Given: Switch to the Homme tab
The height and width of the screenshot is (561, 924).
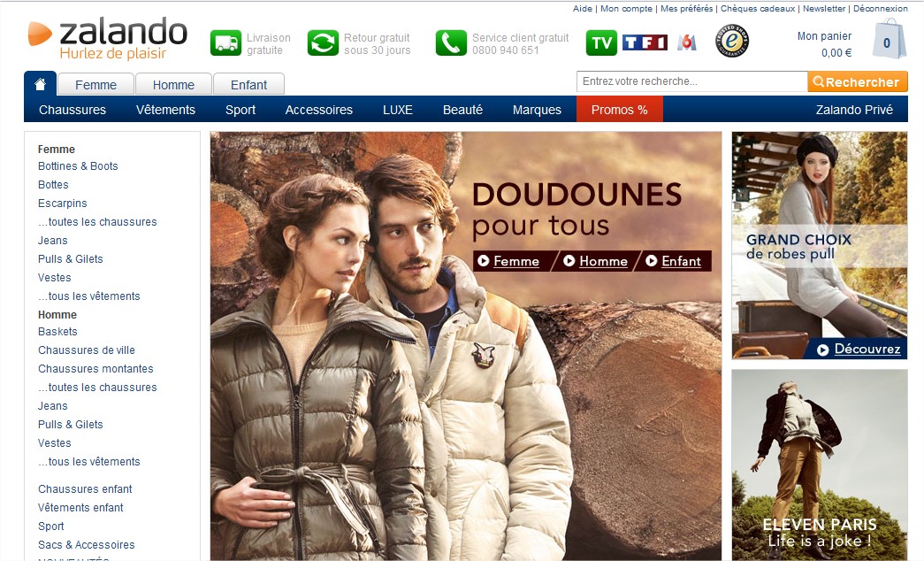Looking at the screenshot, I should tap(173, 85).
